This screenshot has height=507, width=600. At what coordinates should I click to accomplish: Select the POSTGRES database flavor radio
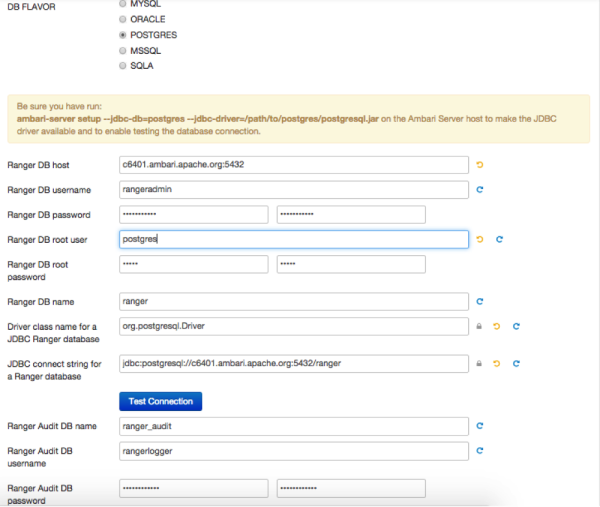click(x=122, y=35)
